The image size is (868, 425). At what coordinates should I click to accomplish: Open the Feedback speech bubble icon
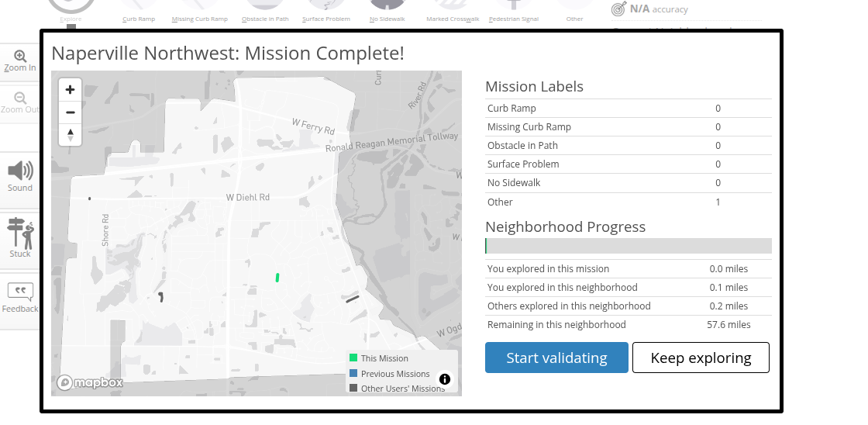(x=20, y=292)
